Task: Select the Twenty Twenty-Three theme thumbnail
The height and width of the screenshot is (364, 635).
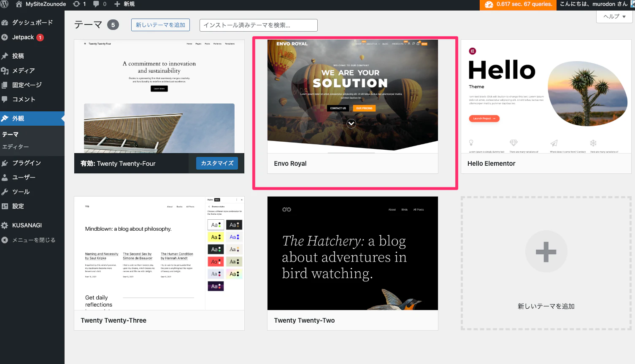Action: pos(159,253)
